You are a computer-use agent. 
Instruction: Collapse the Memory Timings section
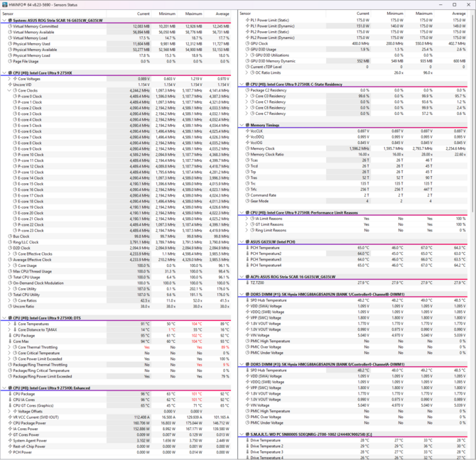[x=242, y=125]
